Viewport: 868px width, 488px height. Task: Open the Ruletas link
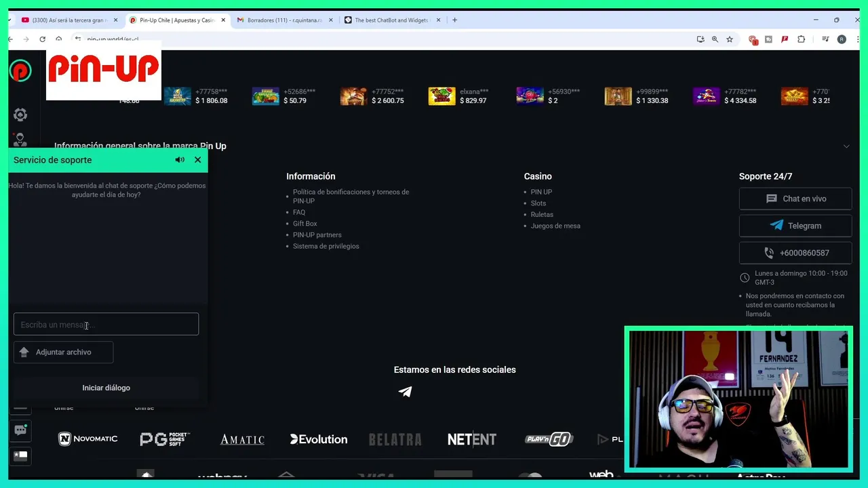[542, 215]
